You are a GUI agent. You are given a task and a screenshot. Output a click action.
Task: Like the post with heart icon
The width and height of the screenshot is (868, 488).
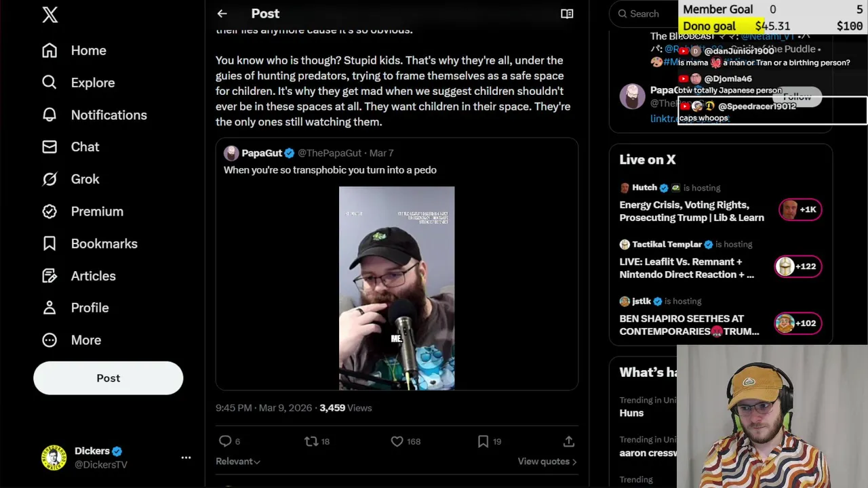397,441
